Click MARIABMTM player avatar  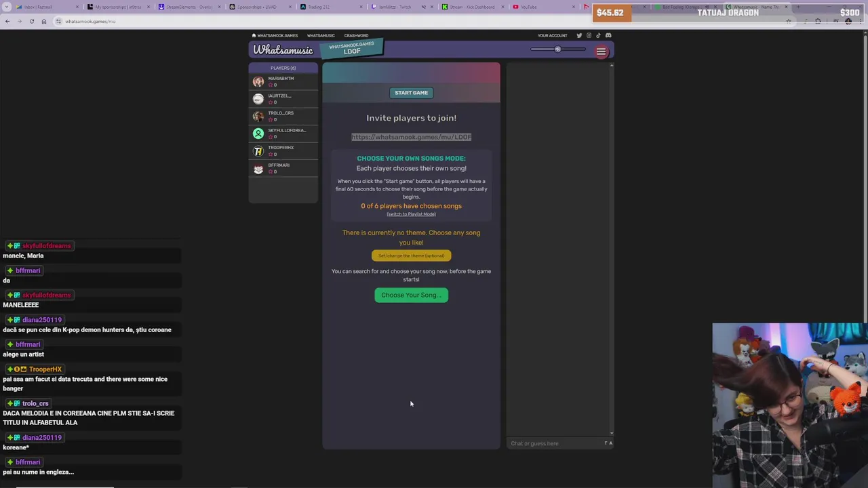pos(258,81)
